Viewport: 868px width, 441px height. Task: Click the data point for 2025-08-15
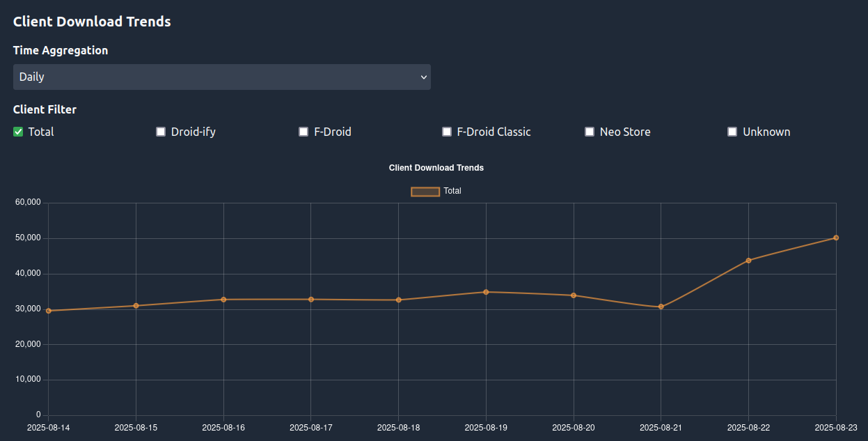tap(136, 306)
